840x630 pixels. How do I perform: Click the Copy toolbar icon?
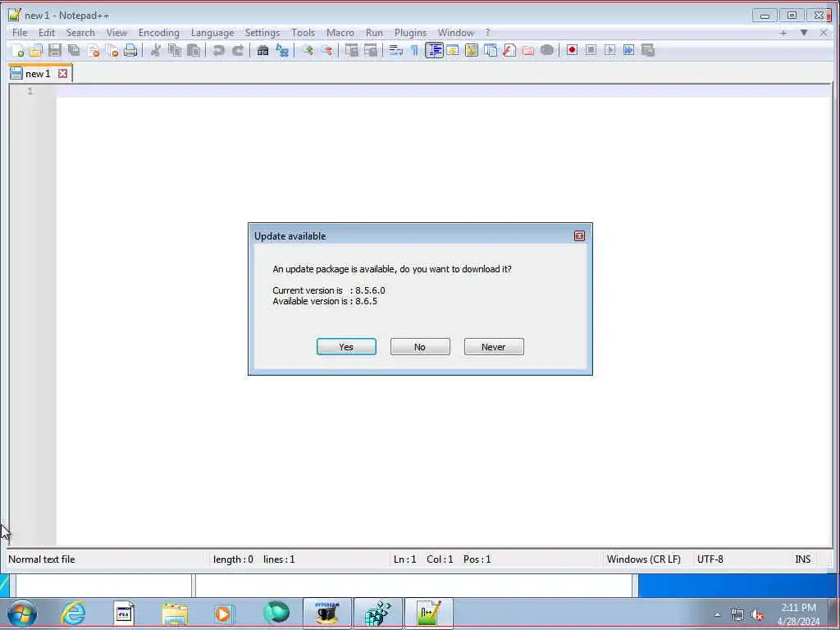(175, 50)
